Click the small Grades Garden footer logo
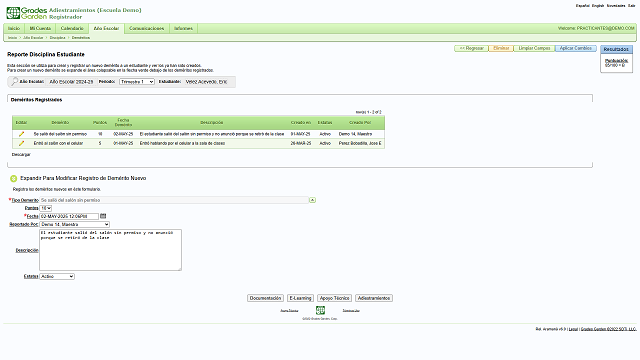This screenshot has height=360, width=640. click(x=320, y=310)
